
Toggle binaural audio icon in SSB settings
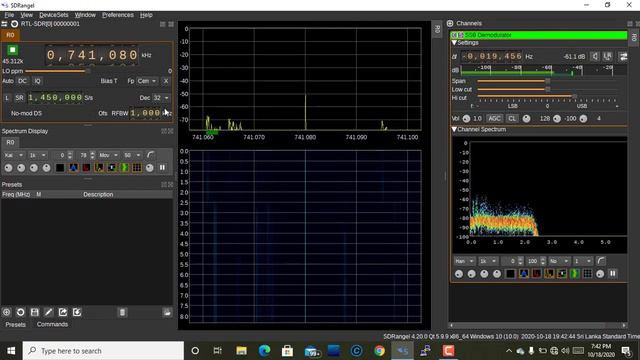click(x=608, y=56)
